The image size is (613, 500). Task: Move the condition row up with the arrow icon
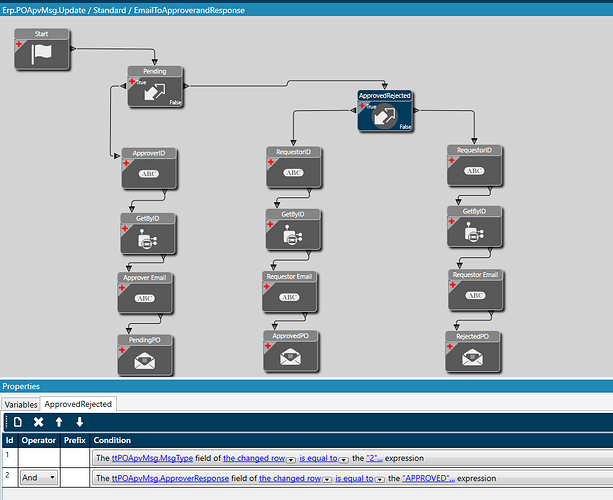pyautogui.click(x=59, y=422)
